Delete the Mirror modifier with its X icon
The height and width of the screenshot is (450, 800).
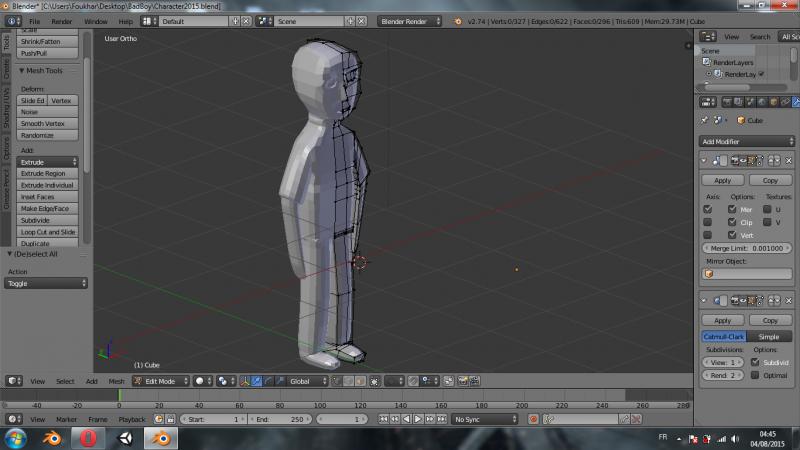point(788,160)
